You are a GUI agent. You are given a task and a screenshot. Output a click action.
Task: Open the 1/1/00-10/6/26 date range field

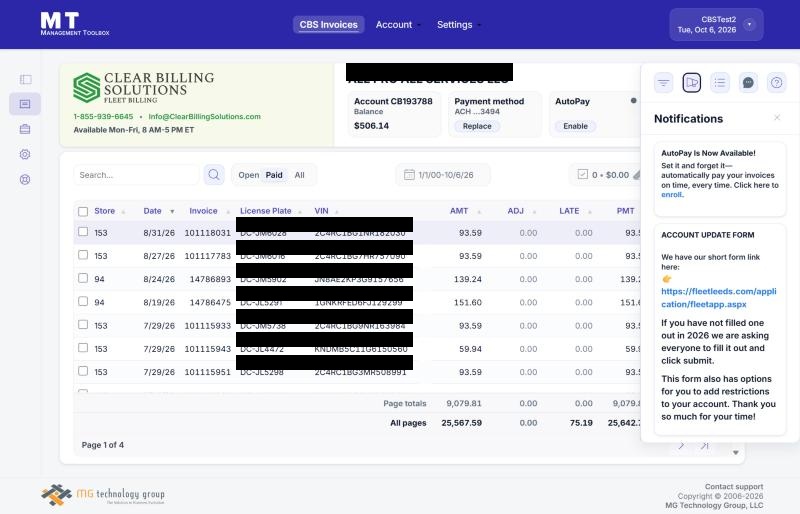click(443, 175)
